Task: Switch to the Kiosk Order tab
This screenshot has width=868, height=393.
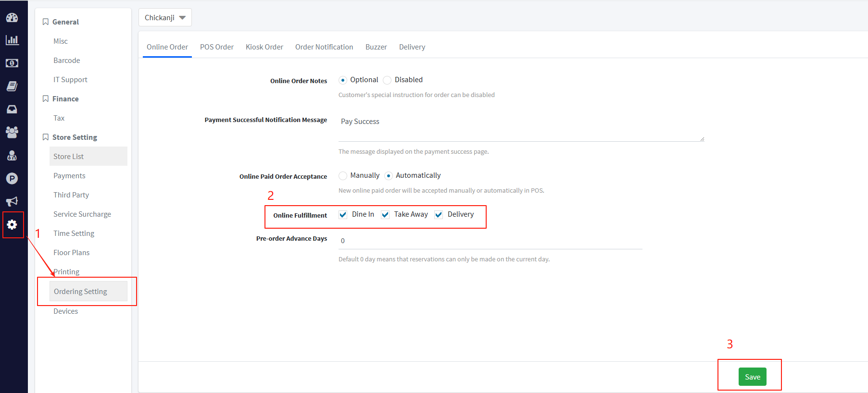Action: pos(264,47)
